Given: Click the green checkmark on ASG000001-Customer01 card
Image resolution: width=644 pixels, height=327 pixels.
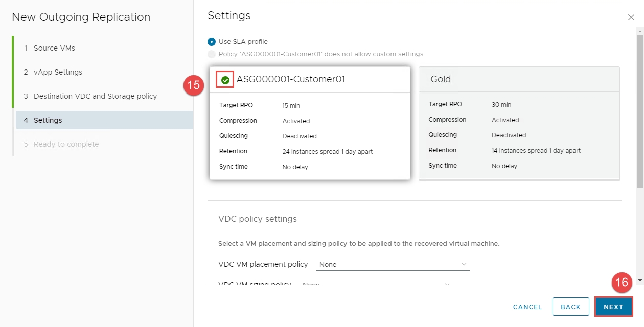Looking at the screenshot, I should click(225, 80).
